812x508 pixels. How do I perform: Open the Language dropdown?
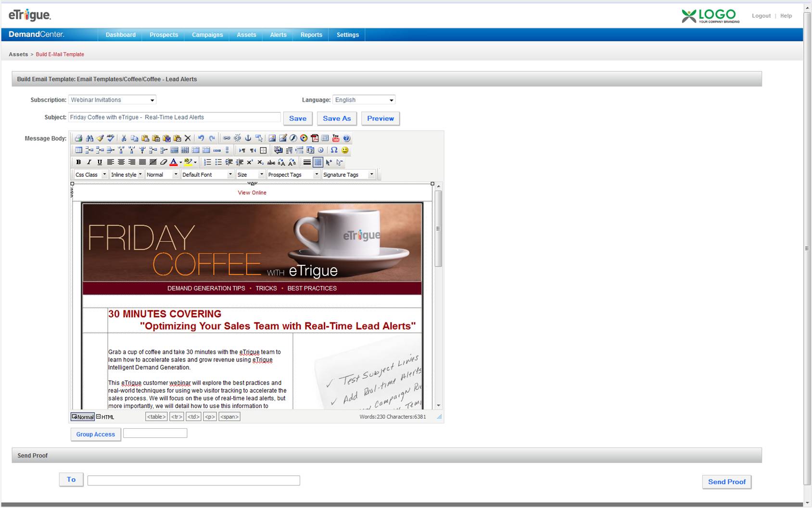[364, 100]
